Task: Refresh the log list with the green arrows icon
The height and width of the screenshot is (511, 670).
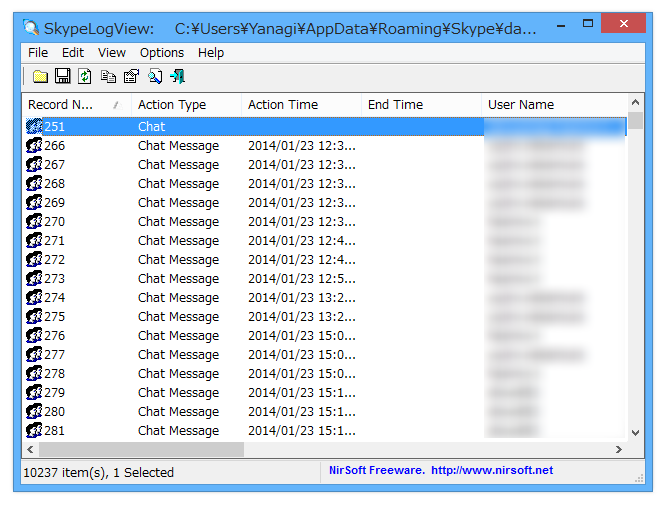Action: pyautogui.click(x=85, y=76)
